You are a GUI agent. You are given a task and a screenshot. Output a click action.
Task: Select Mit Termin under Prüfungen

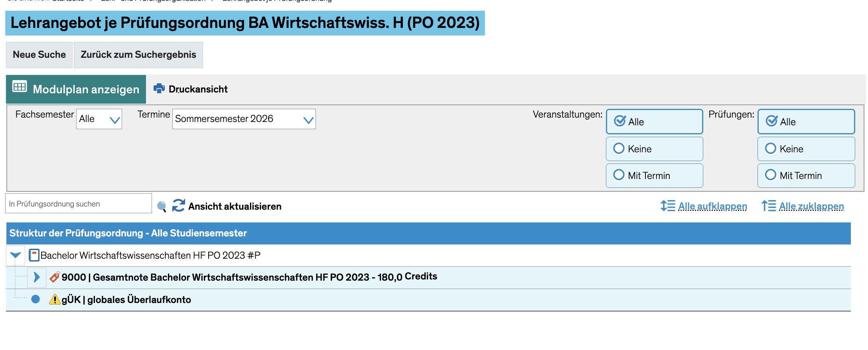806,175
